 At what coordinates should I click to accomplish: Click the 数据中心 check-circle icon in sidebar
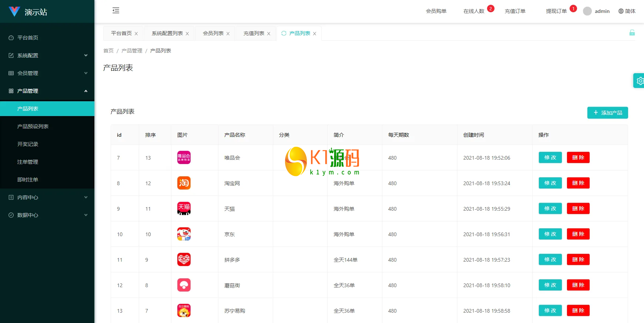(x=11, y=215)
